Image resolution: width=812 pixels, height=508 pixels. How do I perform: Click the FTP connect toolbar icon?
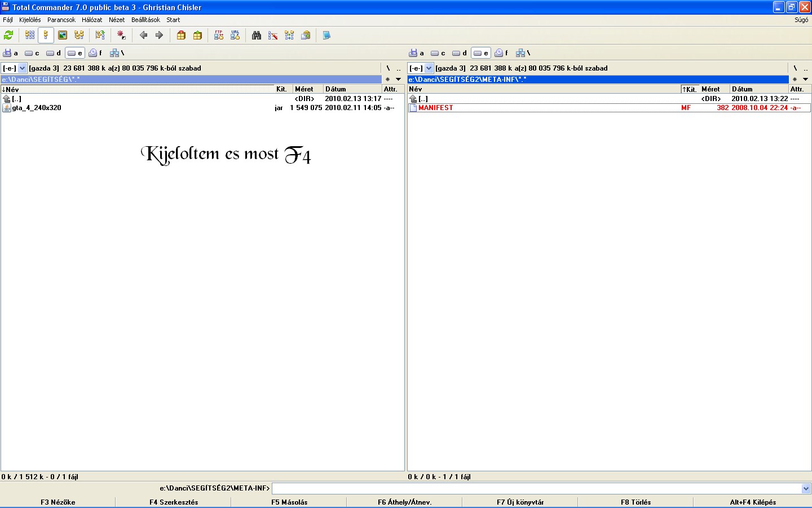click(219, 36)
